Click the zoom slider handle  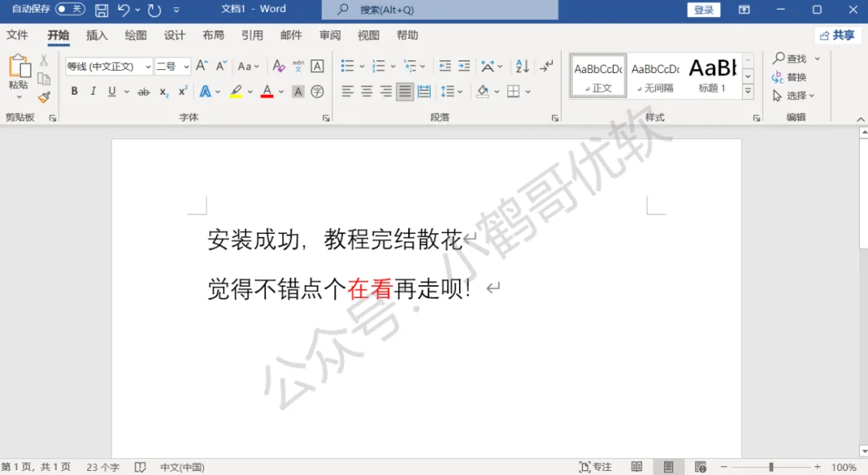(771, 467)
